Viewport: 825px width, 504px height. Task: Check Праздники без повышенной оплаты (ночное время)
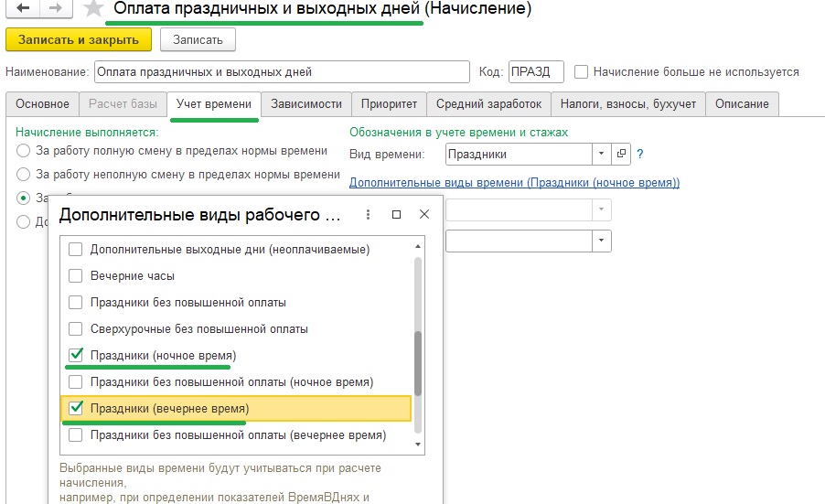pyautogui.click(x=76, y=382)
